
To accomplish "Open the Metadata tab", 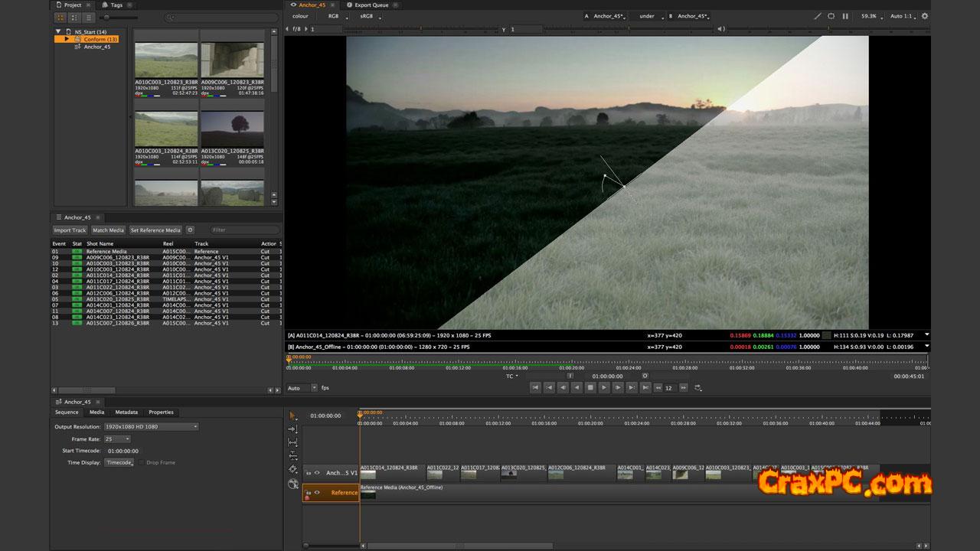I will 126,412.
